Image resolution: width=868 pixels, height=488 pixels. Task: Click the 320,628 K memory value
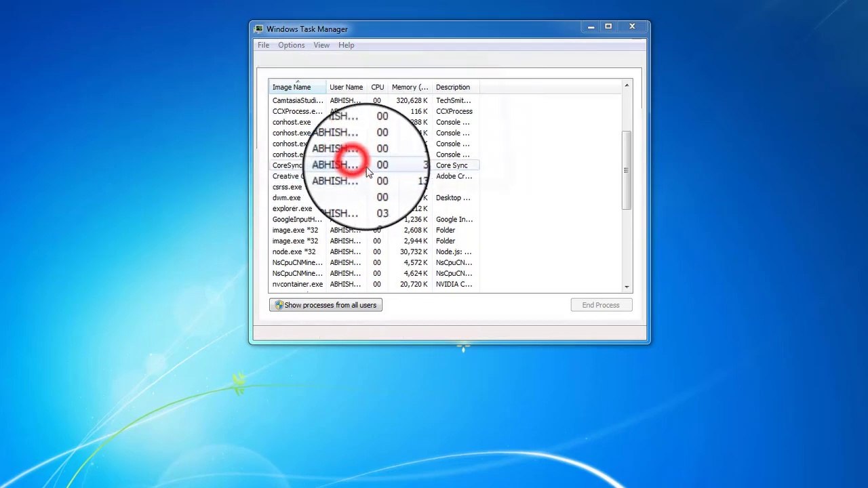coord(412,100)
